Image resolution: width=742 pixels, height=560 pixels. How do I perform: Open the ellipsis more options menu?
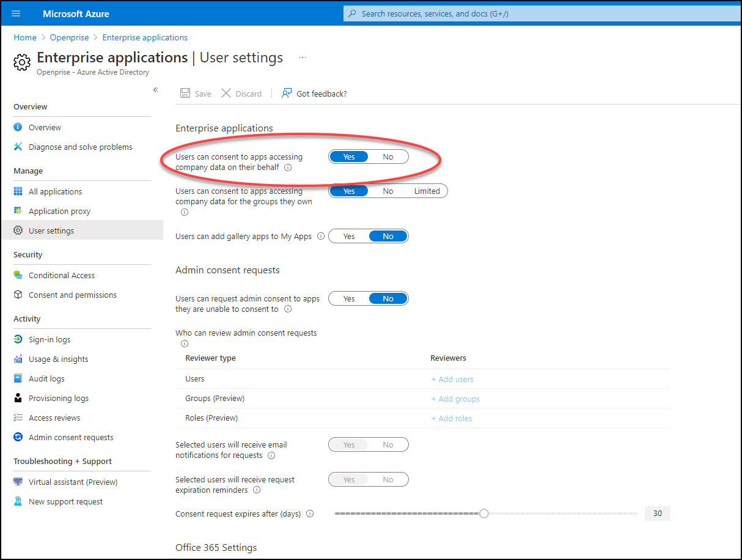(303, 57)
